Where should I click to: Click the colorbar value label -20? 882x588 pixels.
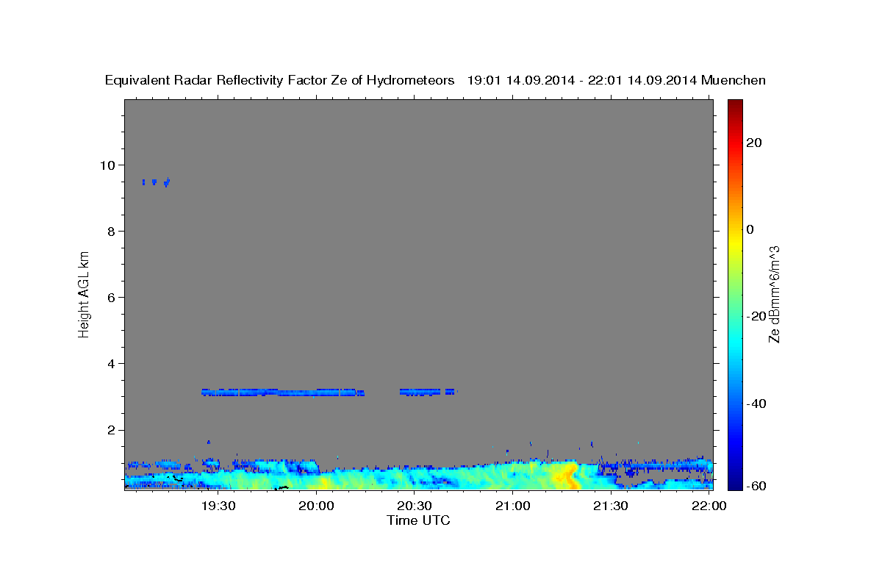(x=756, y=316)
